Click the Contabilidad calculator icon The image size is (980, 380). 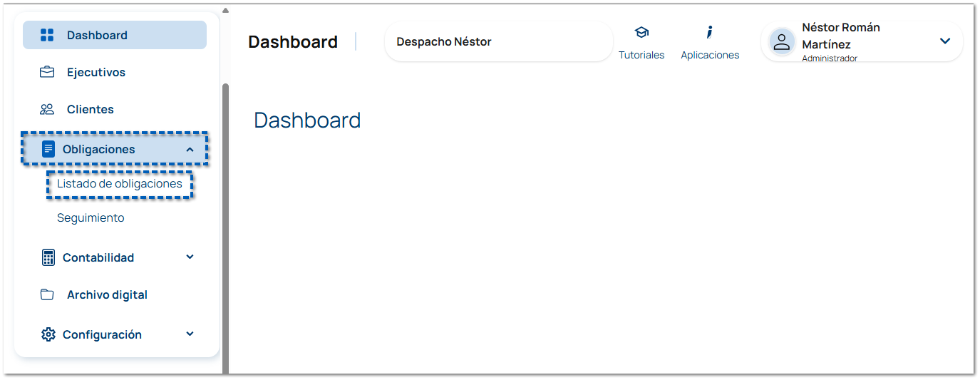[x=48, y=257]
